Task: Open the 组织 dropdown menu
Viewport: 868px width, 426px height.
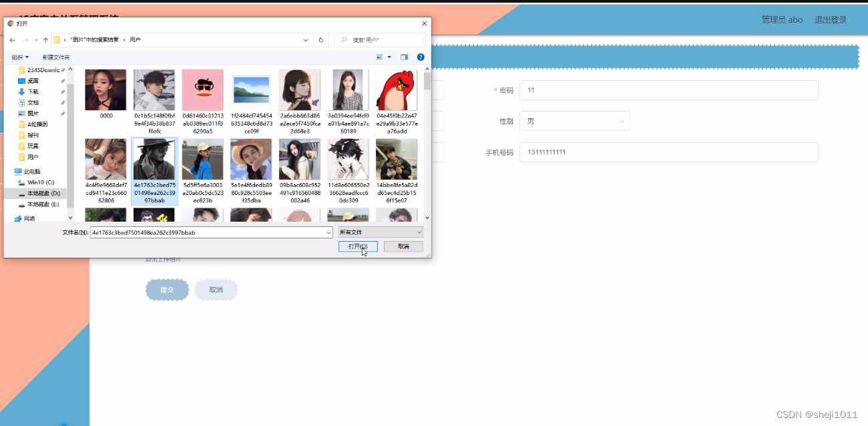Action: click(x=19, y=56)
